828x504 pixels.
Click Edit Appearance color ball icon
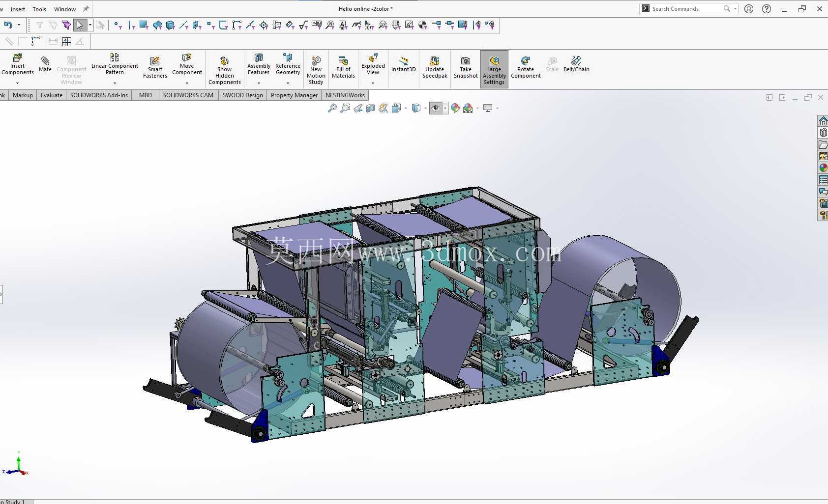tap(455, 108)
